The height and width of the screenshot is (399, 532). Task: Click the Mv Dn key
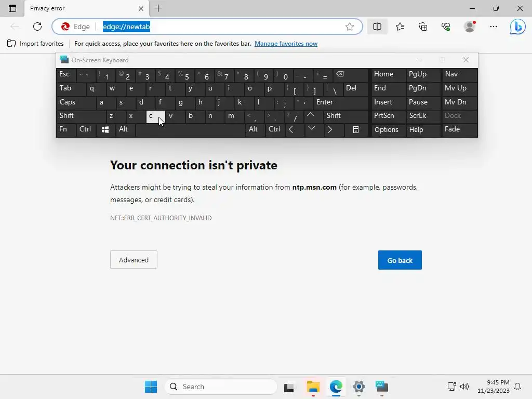pos(459,102)
